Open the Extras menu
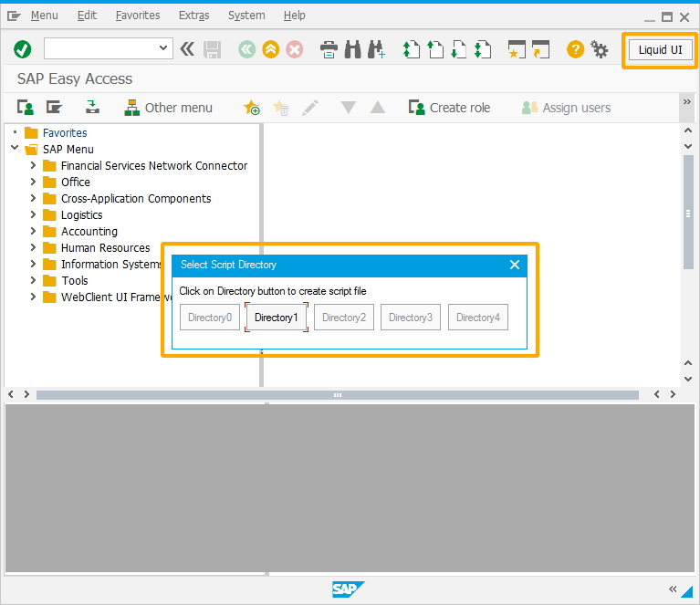This screenshot has width=700, height=605. click(193, 16)
